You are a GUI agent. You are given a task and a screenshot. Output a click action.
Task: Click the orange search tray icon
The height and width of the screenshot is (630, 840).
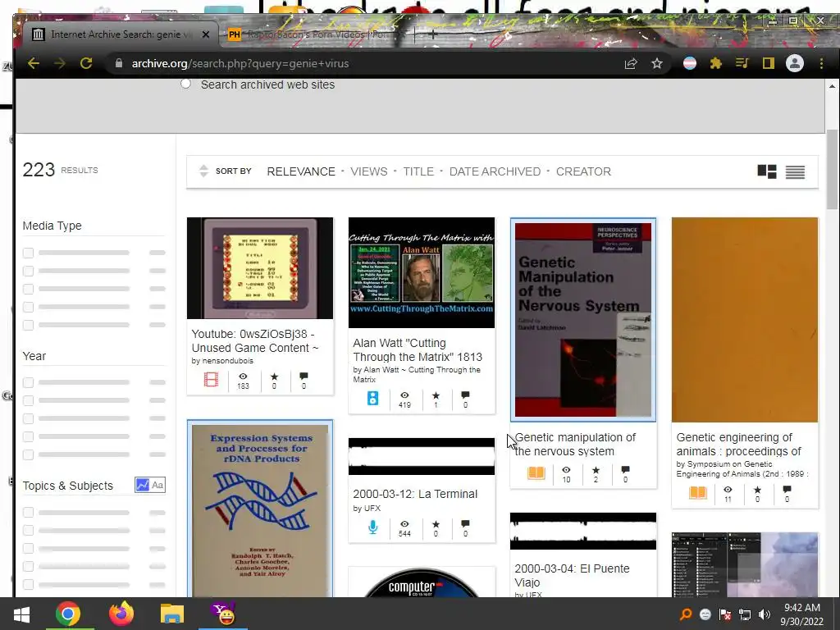pos(686,614)
